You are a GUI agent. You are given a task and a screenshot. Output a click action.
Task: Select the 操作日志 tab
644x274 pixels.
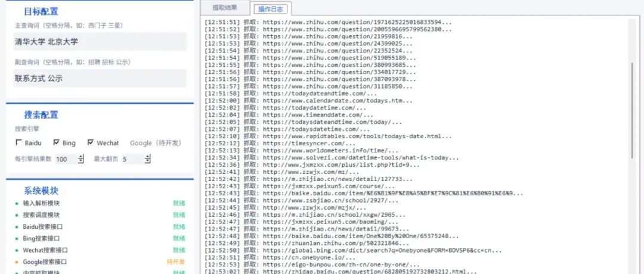pyautogui.click(x=270, y=8)
